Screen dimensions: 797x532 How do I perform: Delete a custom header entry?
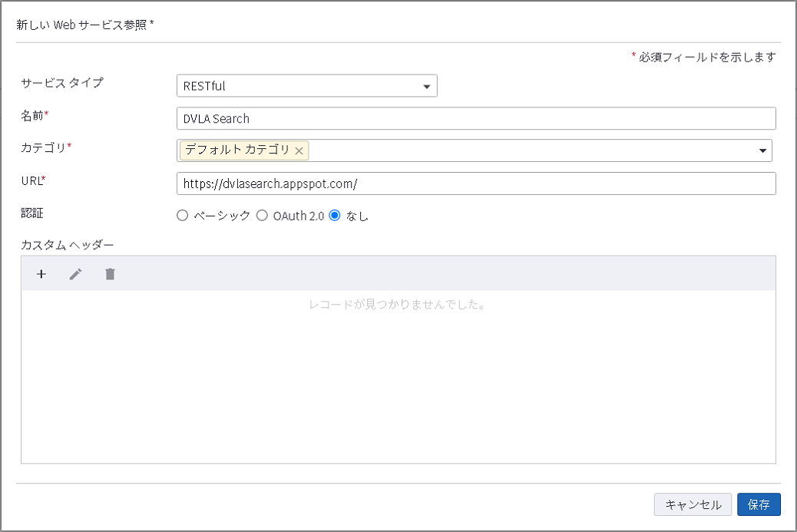pyautogui.click(x=110, y=273)
